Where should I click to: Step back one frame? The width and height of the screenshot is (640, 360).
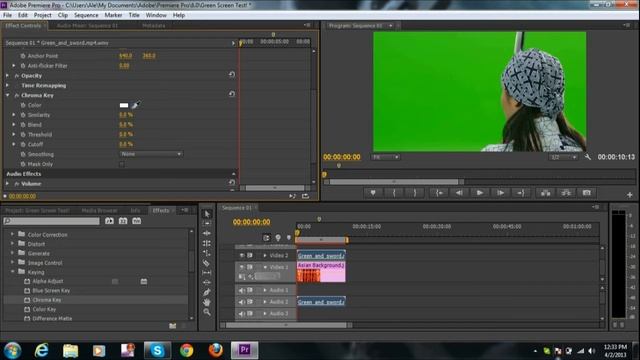coord(459,193)
